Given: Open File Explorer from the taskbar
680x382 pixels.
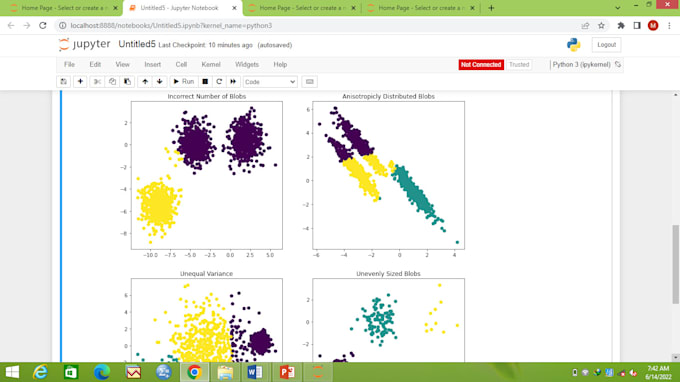Looking at the screenshot, I should [225, 372].
